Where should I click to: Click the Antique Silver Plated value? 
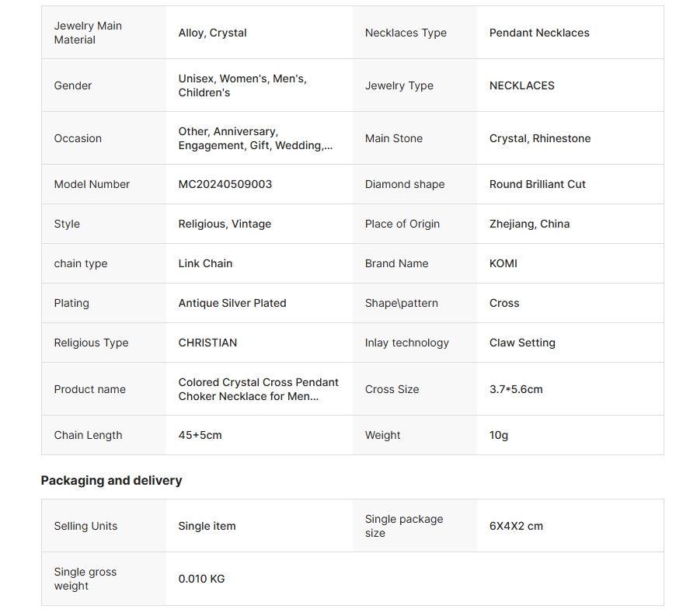click(x=232, y=303)
